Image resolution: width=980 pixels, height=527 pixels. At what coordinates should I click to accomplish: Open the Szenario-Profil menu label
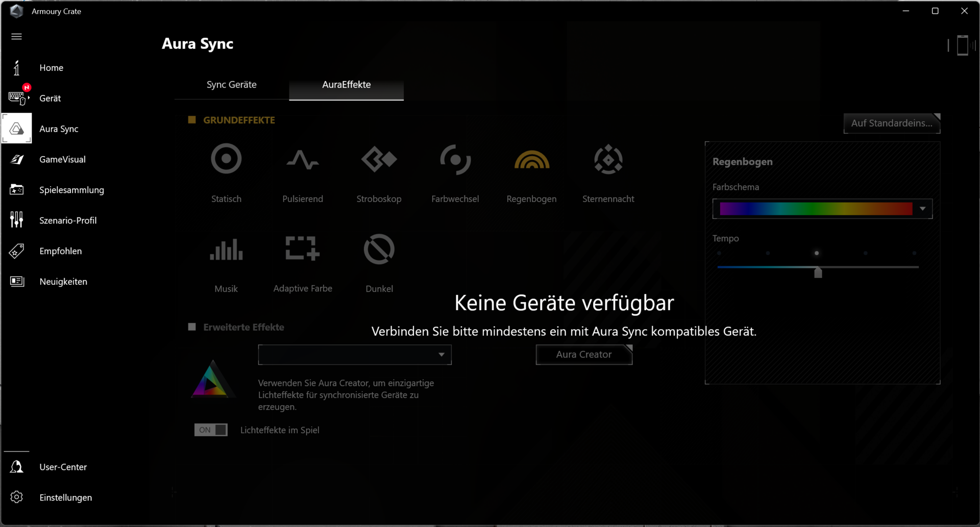(x=68, y=220)
